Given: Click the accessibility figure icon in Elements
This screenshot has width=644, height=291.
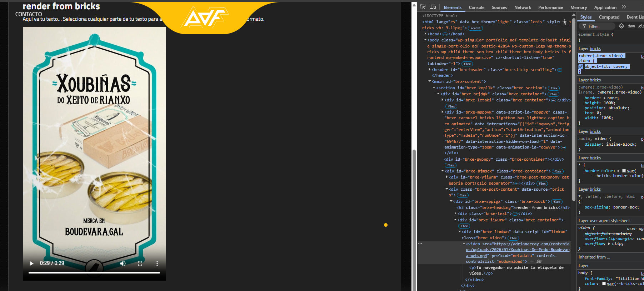Looking at the screenshot, I should pyautogui.click(x=564, y=22).
